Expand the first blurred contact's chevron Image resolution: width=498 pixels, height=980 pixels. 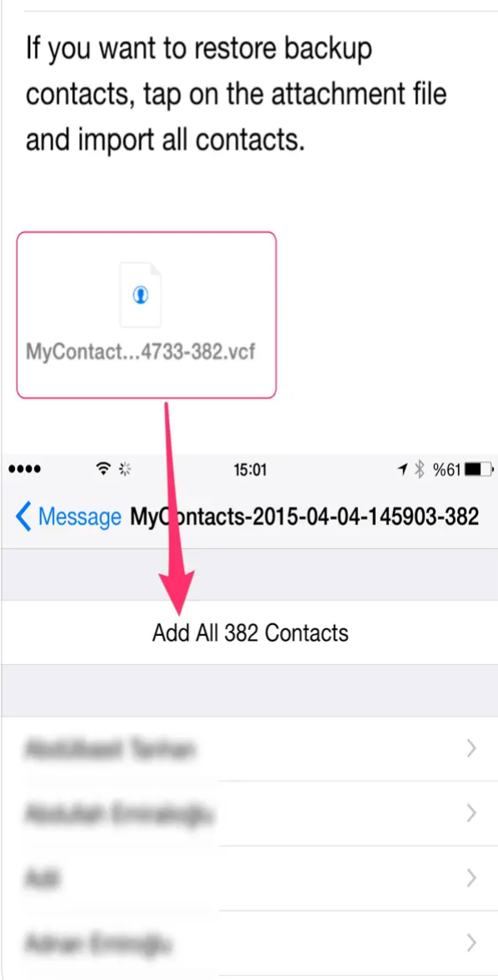471,748
